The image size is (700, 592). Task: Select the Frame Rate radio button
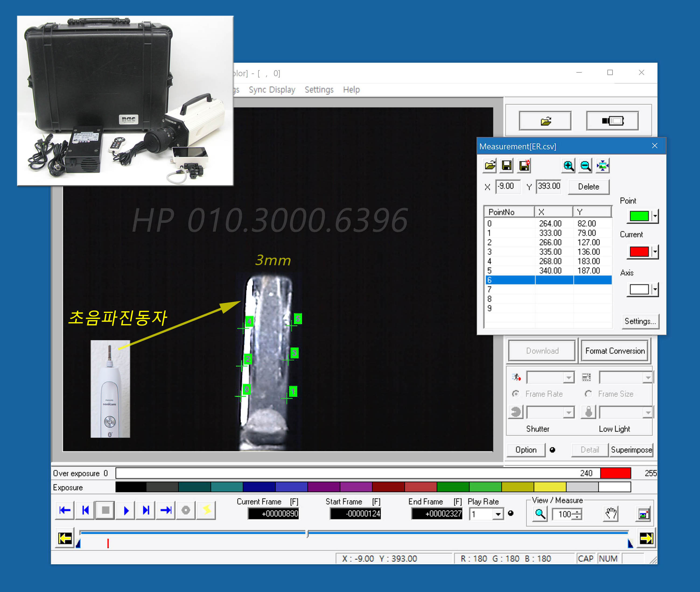pyautogui.click(x=516, y=394)
